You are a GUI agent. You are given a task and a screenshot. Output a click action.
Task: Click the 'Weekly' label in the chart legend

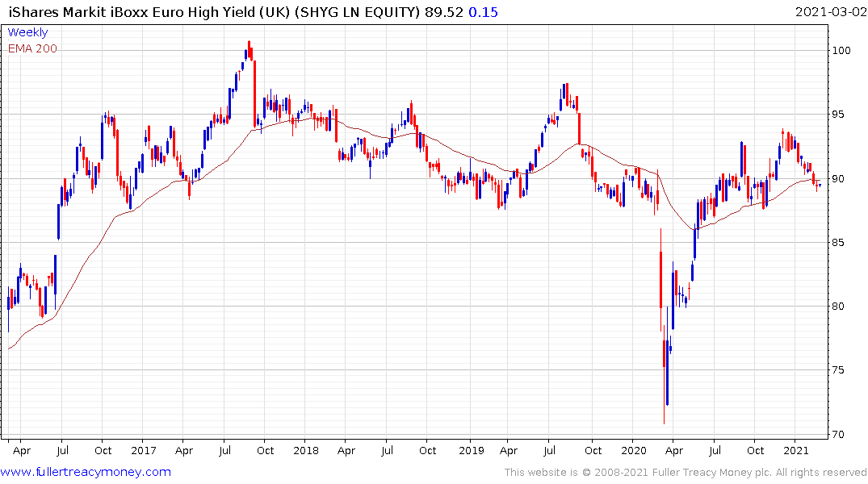tap(27, 32)
